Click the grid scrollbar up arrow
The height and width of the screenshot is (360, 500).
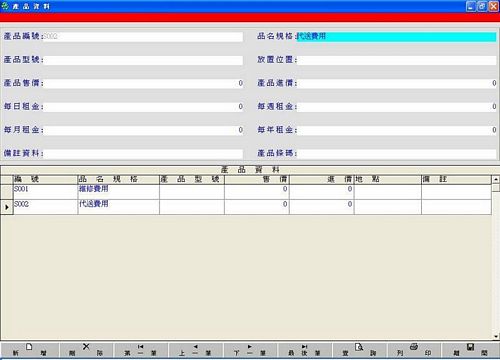[x=496, y=179]
